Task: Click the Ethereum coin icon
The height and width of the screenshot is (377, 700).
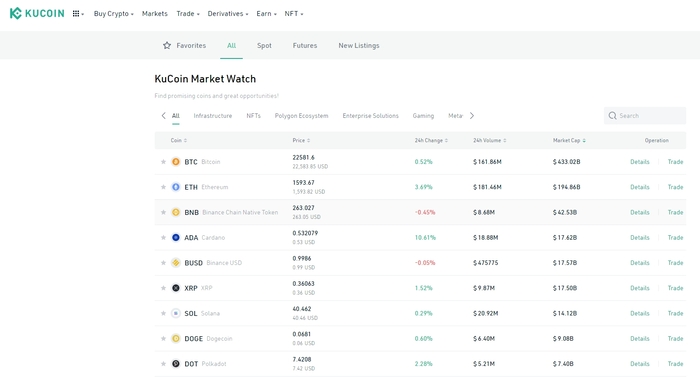Action: 176,187
